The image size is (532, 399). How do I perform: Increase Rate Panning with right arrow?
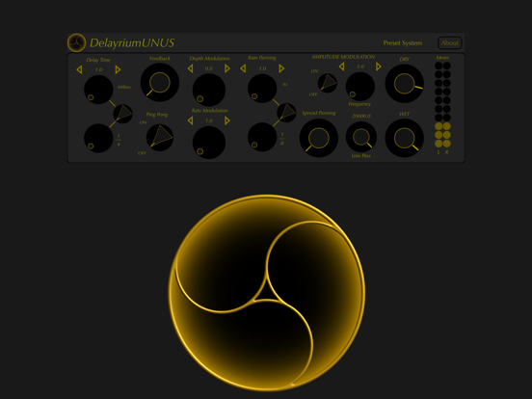[281, 68]
